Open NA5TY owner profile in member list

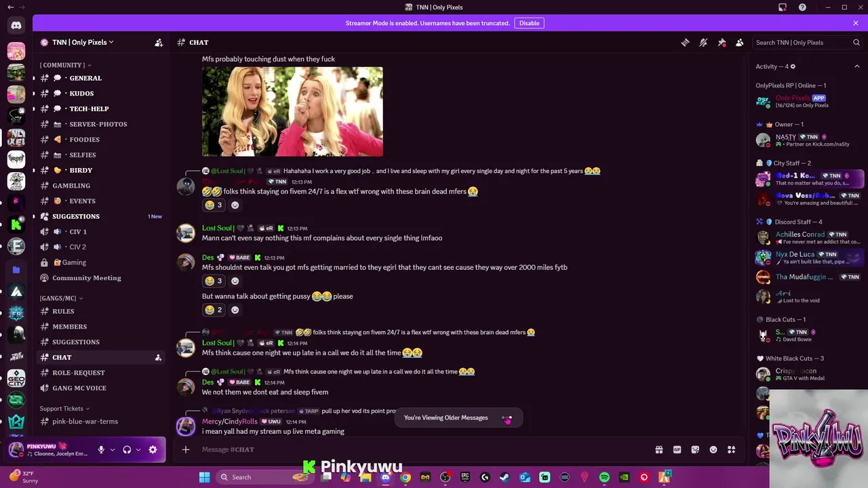[808, 140]
